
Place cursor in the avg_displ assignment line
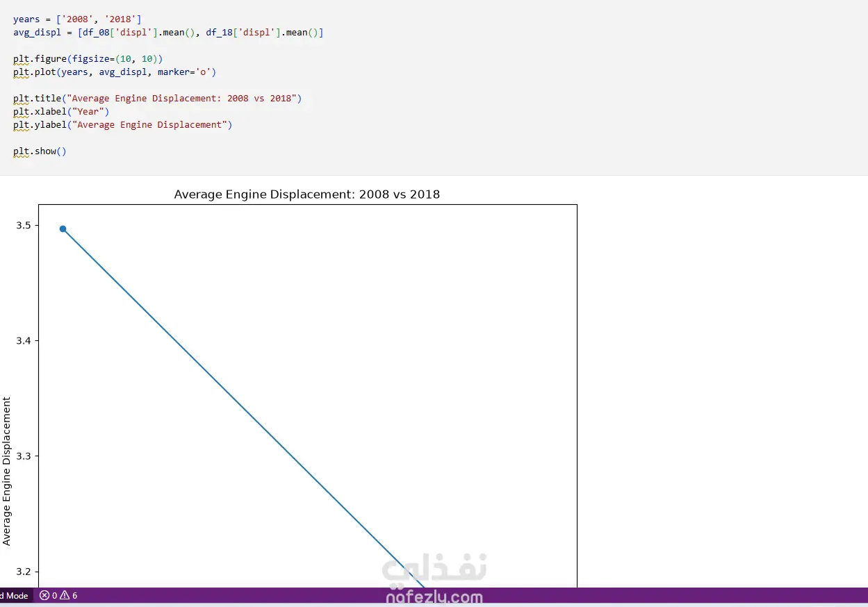pos(168,33)
